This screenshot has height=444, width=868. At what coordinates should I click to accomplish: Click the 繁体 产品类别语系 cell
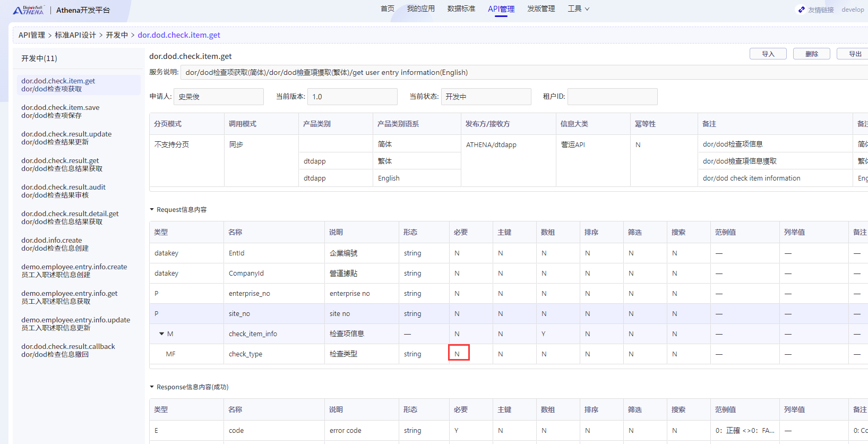point(417,161)
